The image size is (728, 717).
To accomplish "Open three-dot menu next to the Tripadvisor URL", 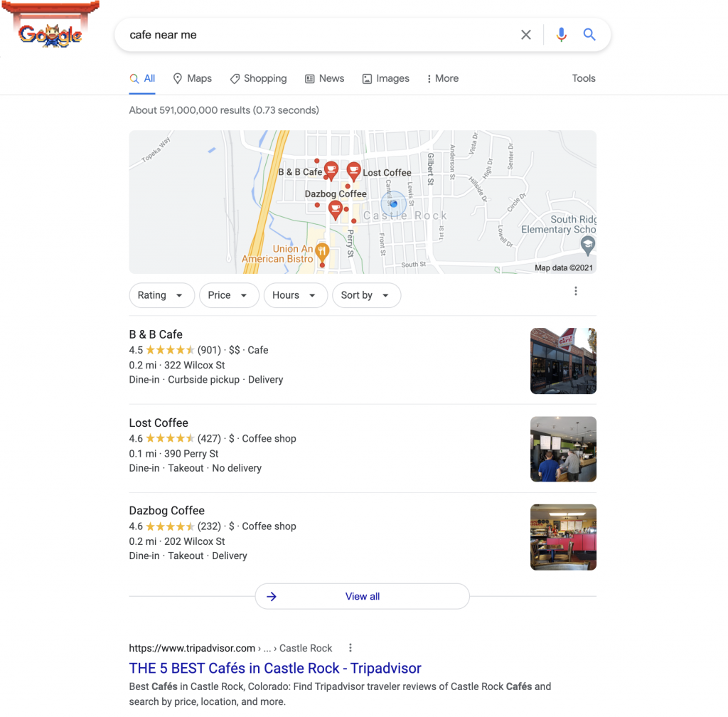I will click(350, 648).
